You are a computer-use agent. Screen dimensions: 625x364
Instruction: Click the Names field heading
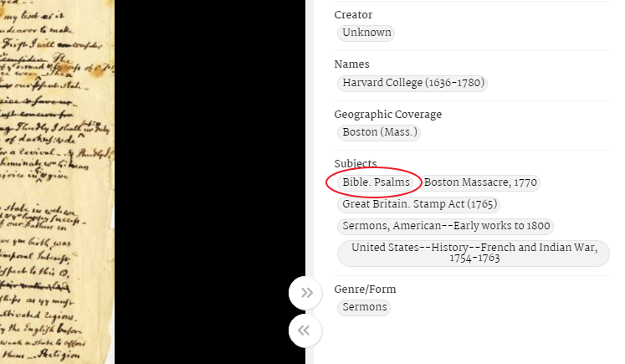(351, 64)
